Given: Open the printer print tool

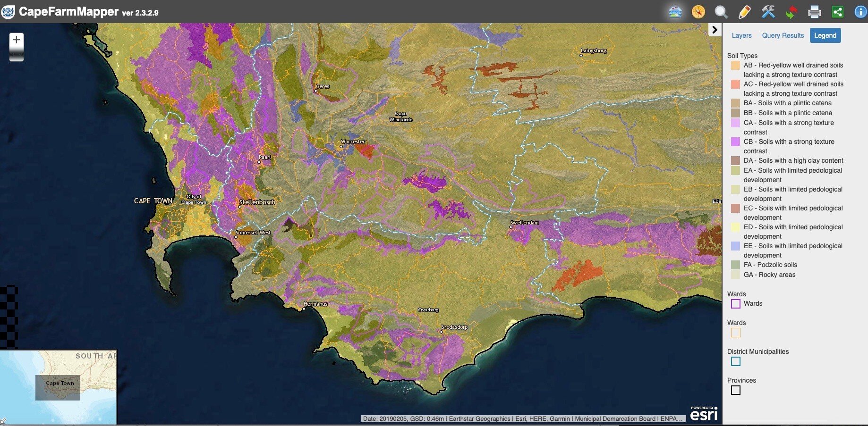Looking at the screenshot, I should pyautogui.click(x=815, y=12).
